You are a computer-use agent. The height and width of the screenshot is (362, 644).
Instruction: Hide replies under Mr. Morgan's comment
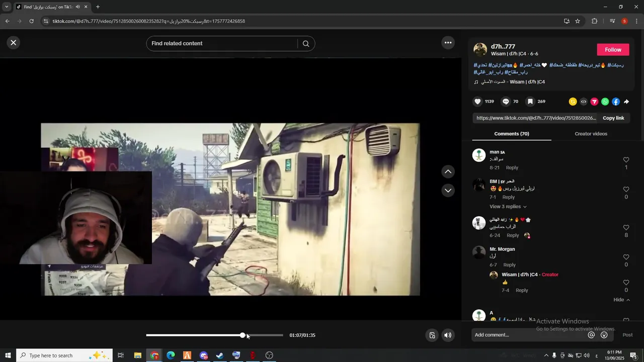coord(621,300)
